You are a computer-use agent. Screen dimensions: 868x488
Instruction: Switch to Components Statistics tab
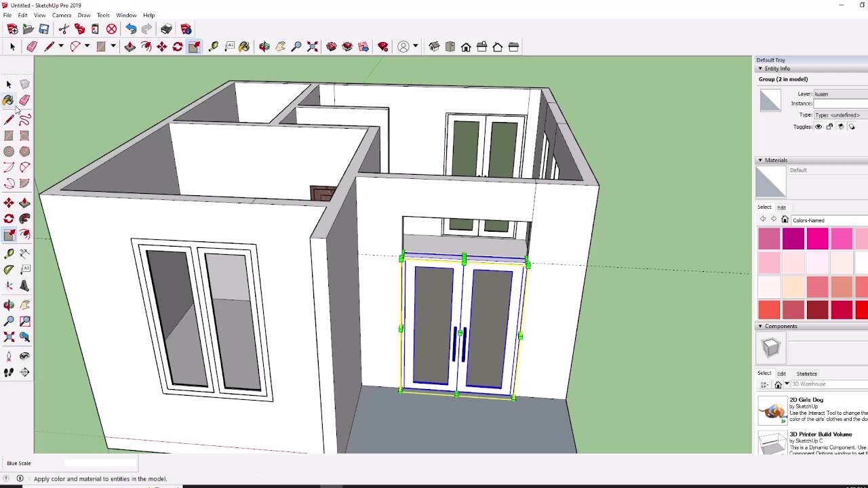pyautogui.click(x=806, y=373)
